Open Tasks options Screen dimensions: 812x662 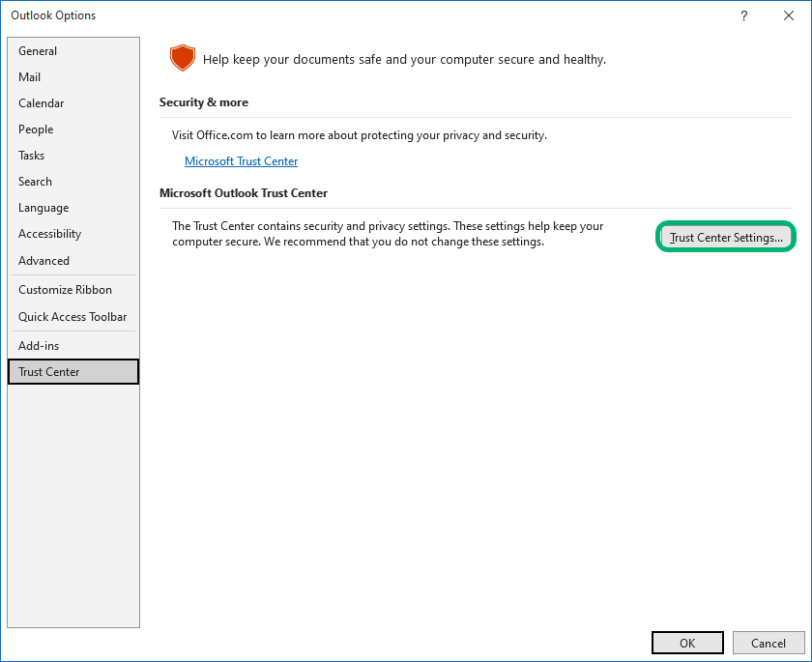point(73,156)
